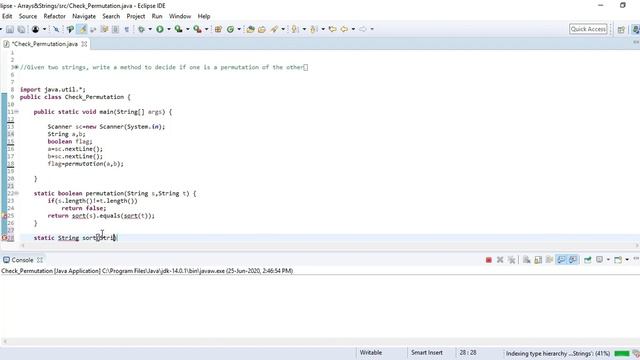Open the Window menu
Viewport: 640px width, 360px height.
180,16
